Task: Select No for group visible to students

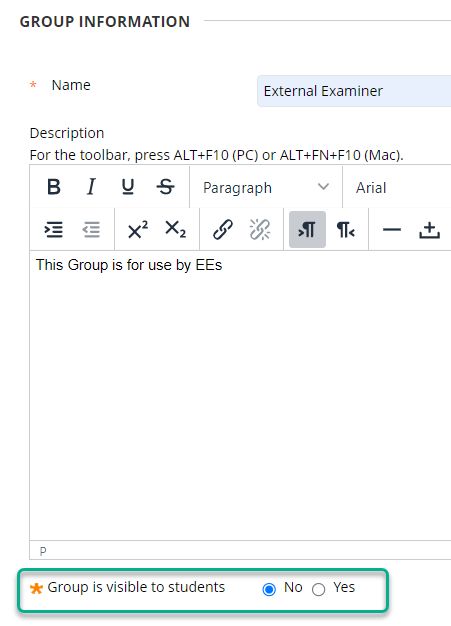Action: pyautogui.click(x=269, y=589)
